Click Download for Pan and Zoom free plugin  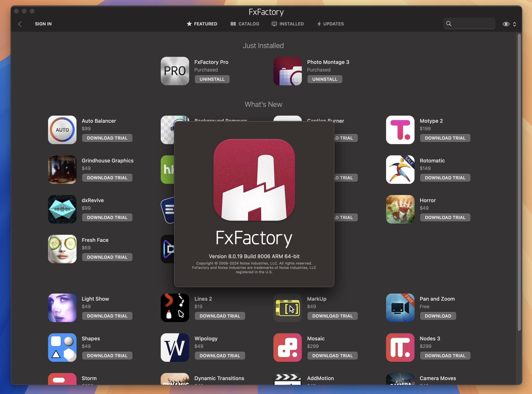(x=438, y=316)
